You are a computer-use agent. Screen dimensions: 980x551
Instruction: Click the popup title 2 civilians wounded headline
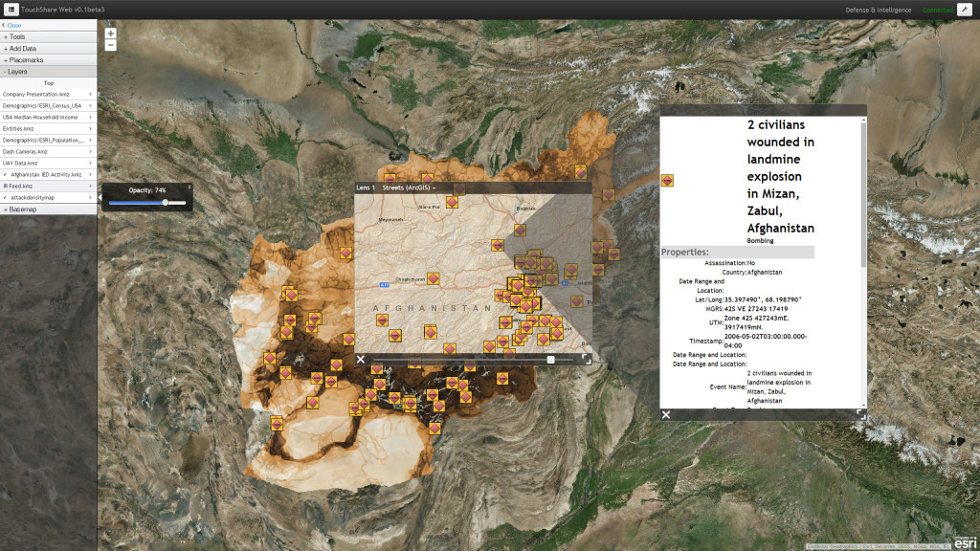pos(781,176)
